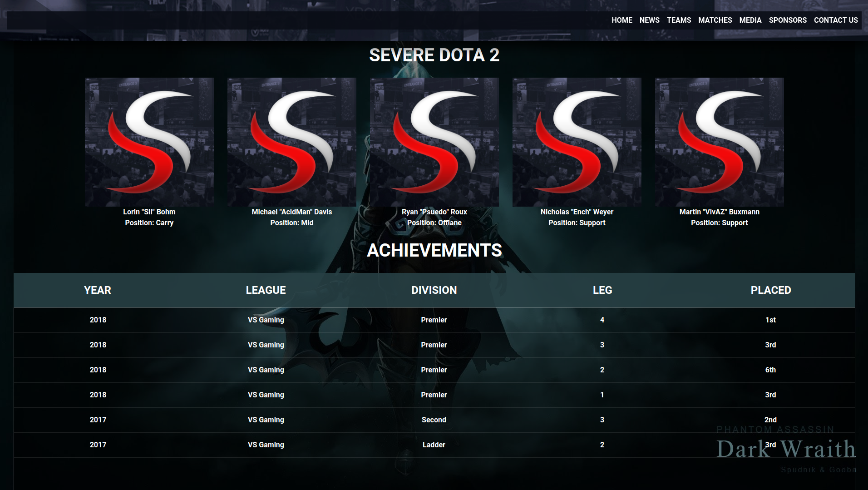Click the Severe logo above Lorin "Sil" Bohm
Image resolution: width=868 pixels, height=490 pixels.
click(x=149, y=141)
